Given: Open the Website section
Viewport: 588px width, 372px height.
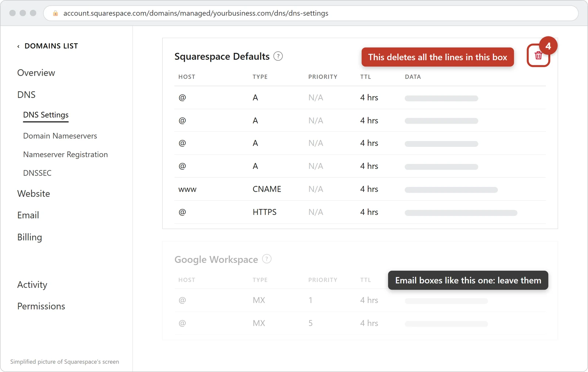Looking at the screenshot, I should [x=34, y=194].
